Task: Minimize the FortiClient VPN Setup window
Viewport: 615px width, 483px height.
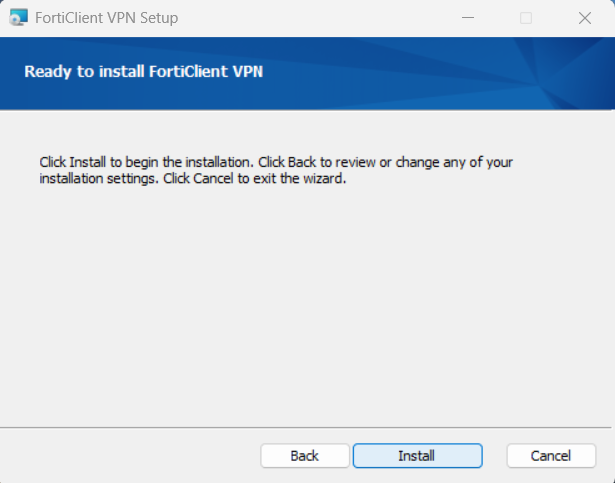Action: pos(468,18)
